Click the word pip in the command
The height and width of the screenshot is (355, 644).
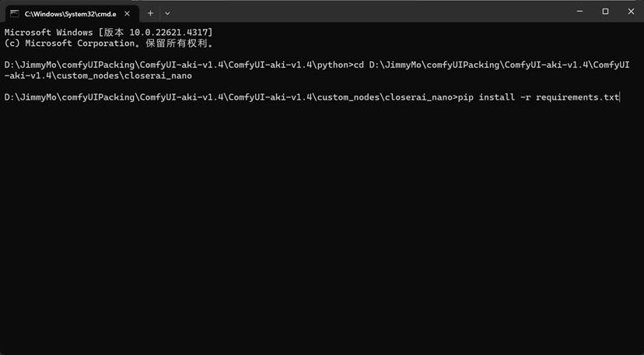pyautogui.click(x=465, y=97)
